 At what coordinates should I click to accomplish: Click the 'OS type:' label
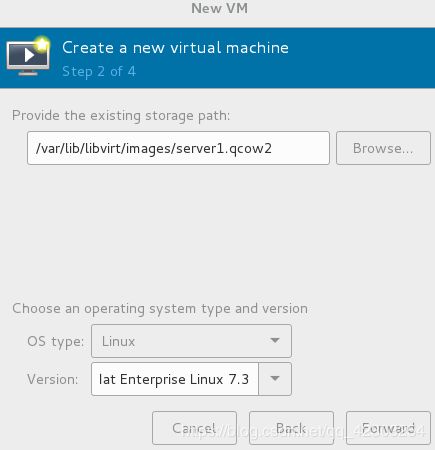pos(56,341)
